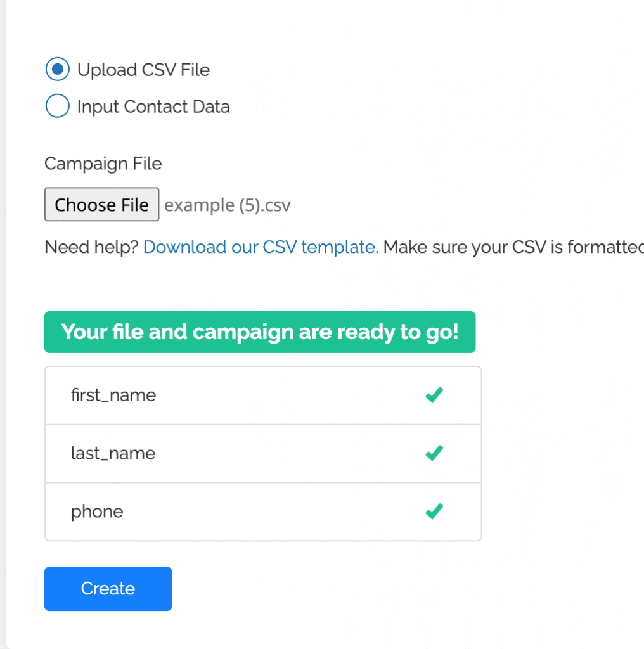Click the last_name field label
This screenshot has height=649, width=644.
113,453
